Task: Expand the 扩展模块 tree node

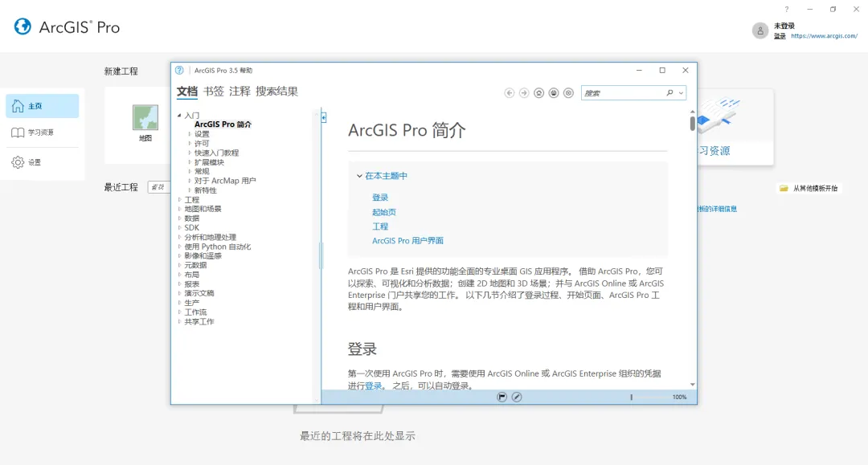Action: click(x=190, y=162)
